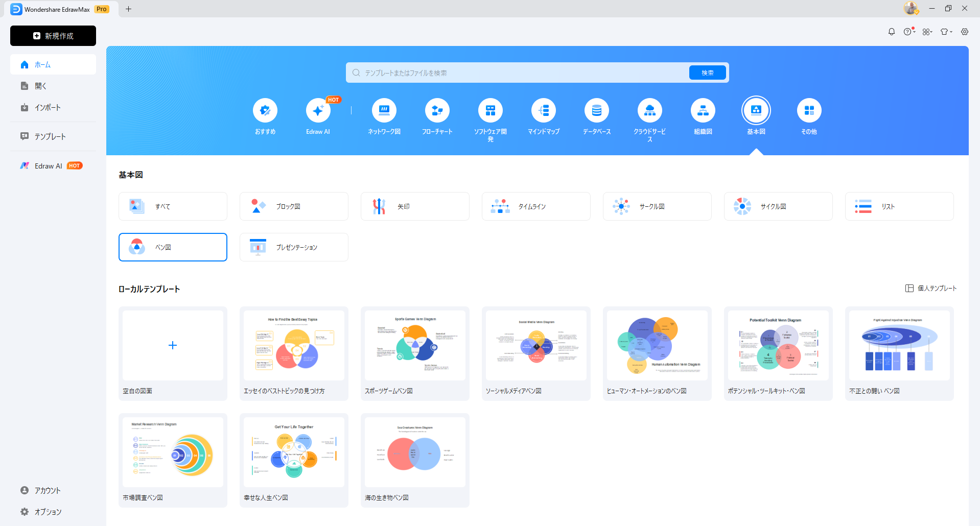Viewport: 980px width, 526px height.
Task: Click the notification bell icon
Action: (x=892, y=32)
